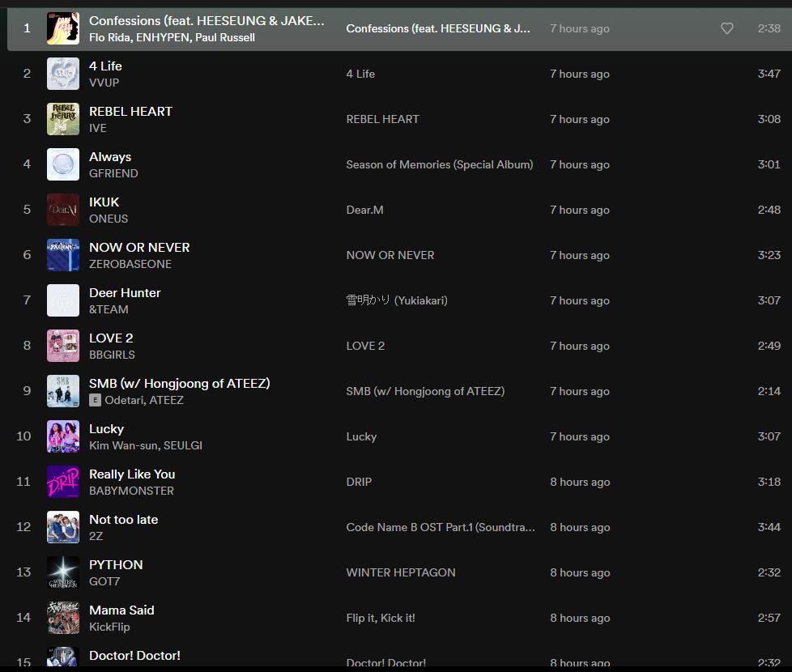Select the PYTHON track title
Viewport: 792px width, 672px height.
(116, 565)
